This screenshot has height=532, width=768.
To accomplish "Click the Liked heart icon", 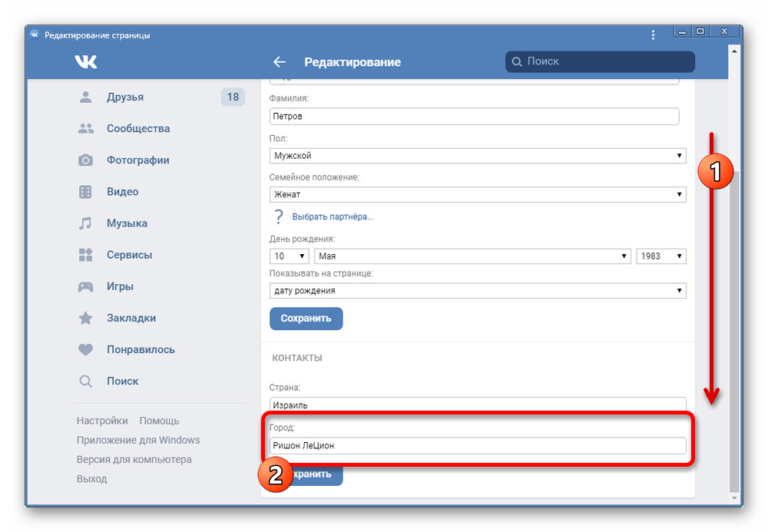I will point(86,349).
